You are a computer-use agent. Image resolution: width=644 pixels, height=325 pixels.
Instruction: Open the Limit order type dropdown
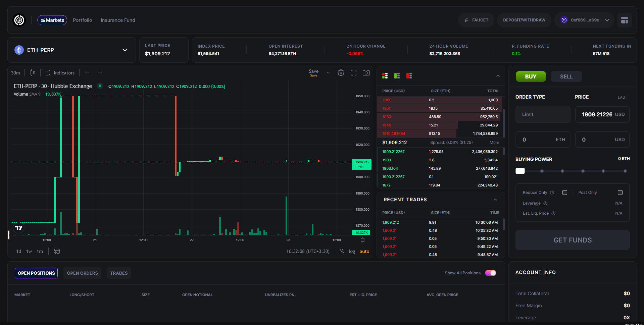(543, 114)
